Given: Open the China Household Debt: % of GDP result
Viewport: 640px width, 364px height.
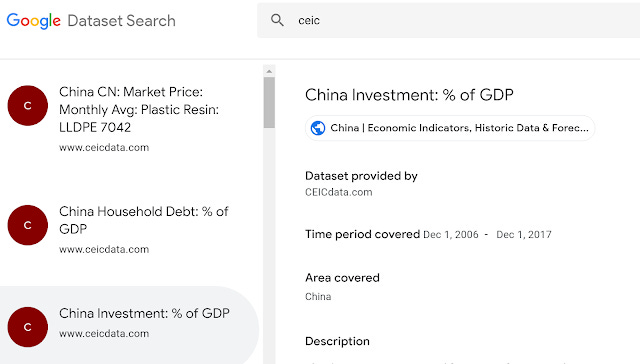Looking at the screenshot, I should click(129, 230).
